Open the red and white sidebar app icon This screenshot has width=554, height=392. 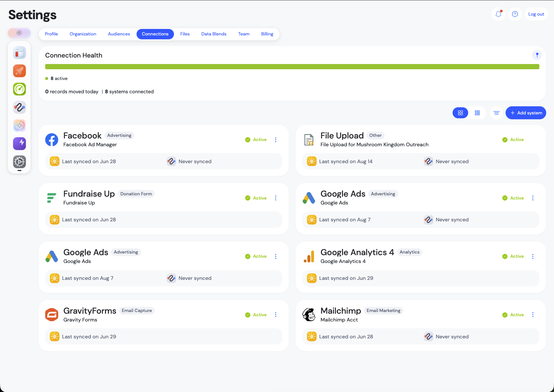click(20, 53)
